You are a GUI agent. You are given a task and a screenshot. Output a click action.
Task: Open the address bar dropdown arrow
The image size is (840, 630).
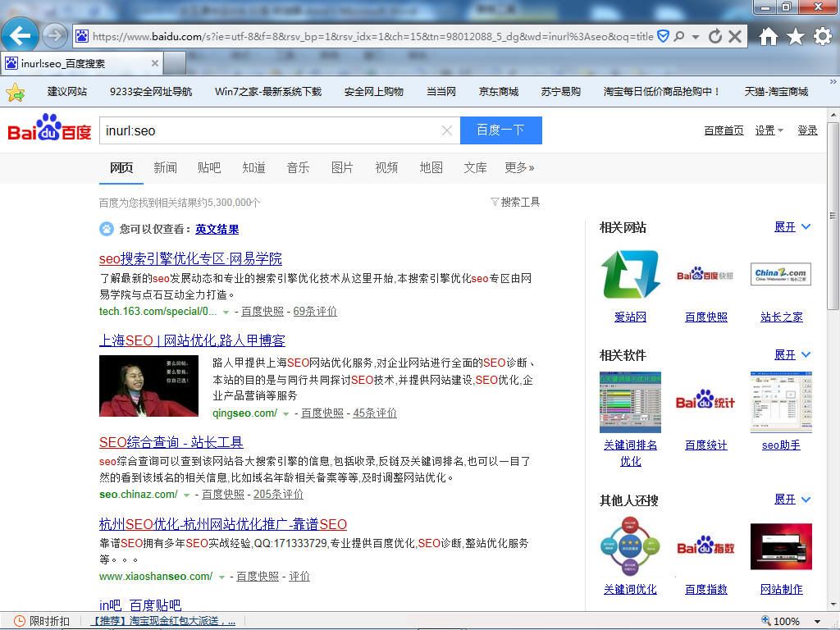pos(696,36)
